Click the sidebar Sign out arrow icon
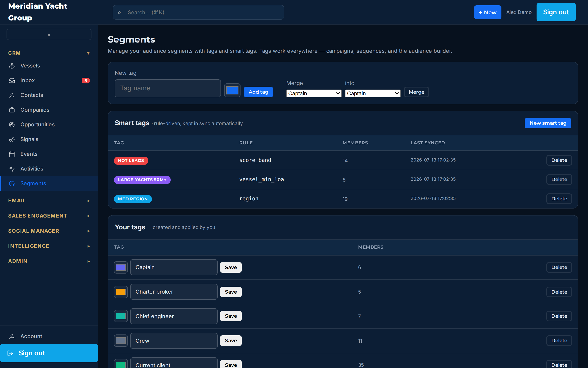 pos(10,353)
